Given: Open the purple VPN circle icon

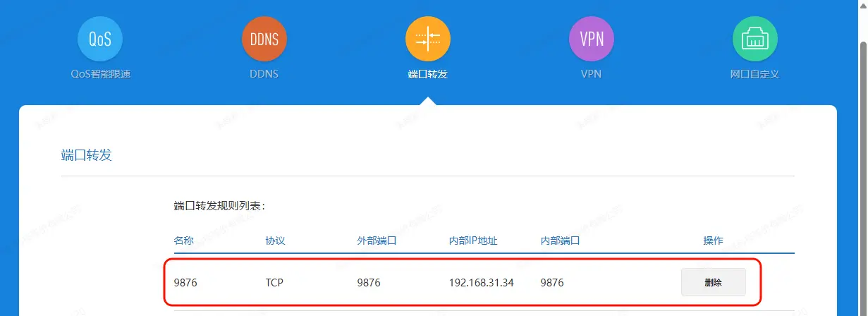Looking at the screenshot, I should click(x=591, y=39).
